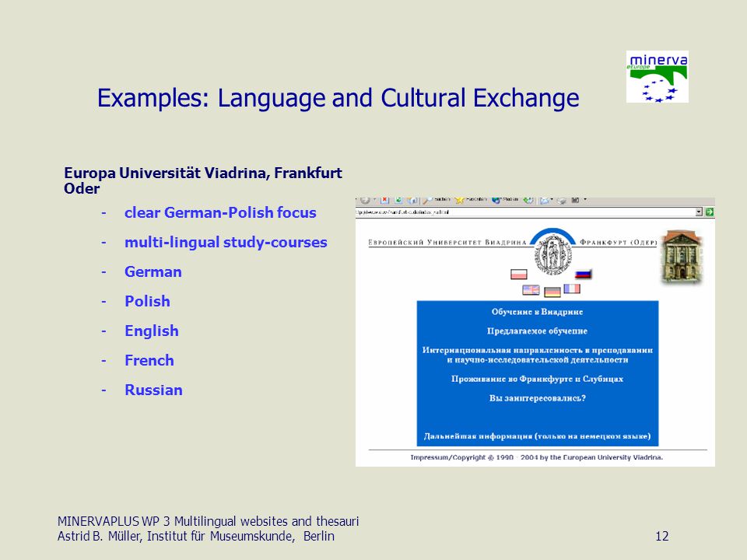Click the university building photo
747x560 pixels.
pos(682,257)
